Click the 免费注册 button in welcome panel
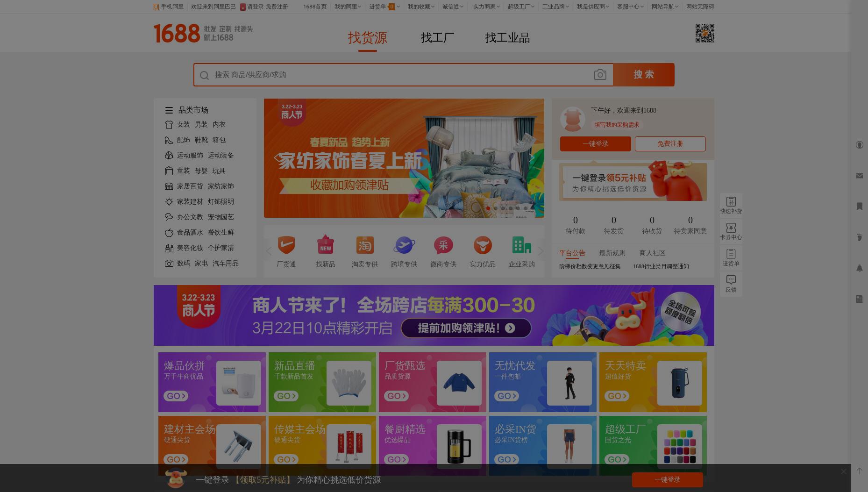This screenshot has height=492, width=868. (670, 144)
